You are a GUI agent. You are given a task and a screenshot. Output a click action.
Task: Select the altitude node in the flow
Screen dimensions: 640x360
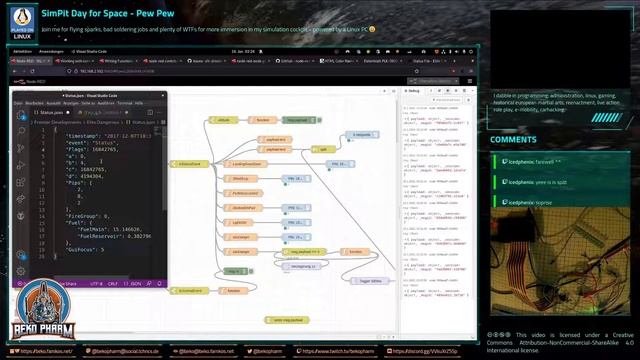click(223, 120)
